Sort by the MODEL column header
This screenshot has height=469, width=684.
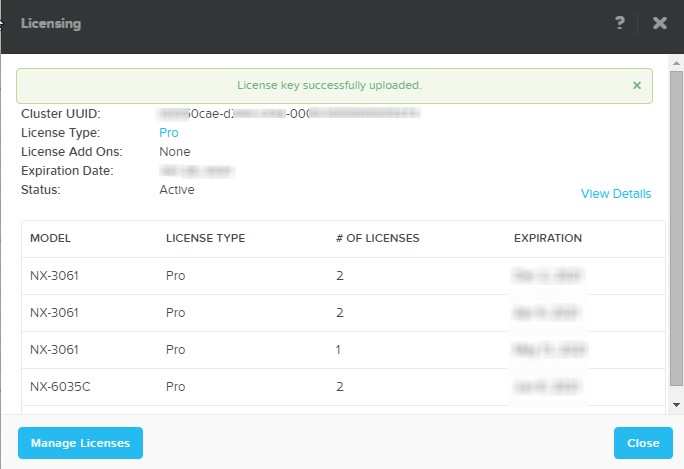pyautogui.click(x=50, y=239)
